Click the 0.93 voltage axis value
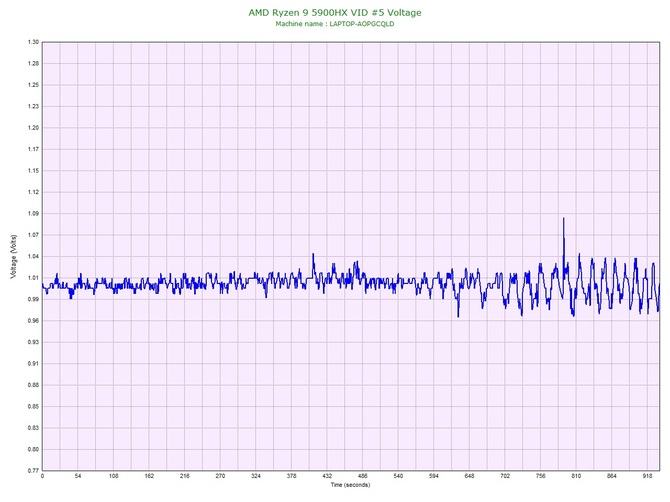The height and width of the screenshot is (502, 670). coord(33,342)
